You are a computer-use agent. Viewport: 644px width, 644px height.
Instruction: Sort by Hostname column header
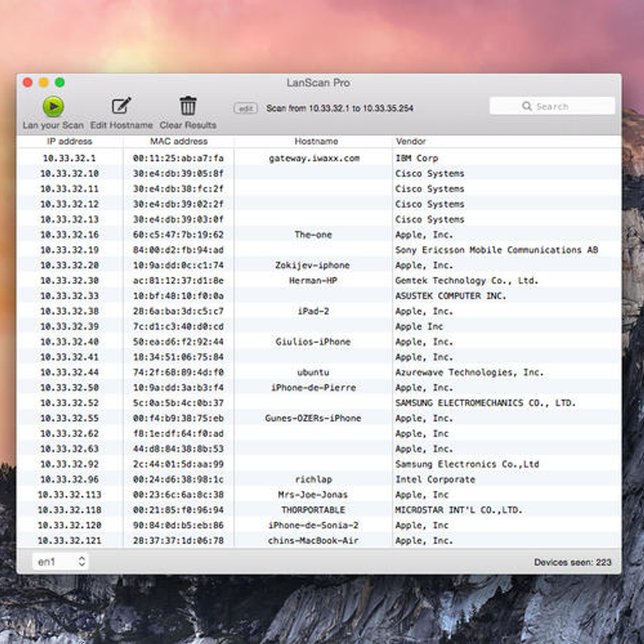(316, 142)
